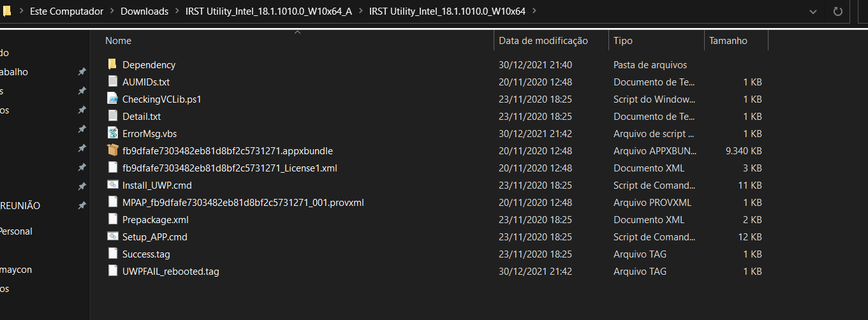The image size is (868, 320).
Task: Select the ErrorMsg.vbs script icon
Action: pyautogui.click(x=112, y=133)
